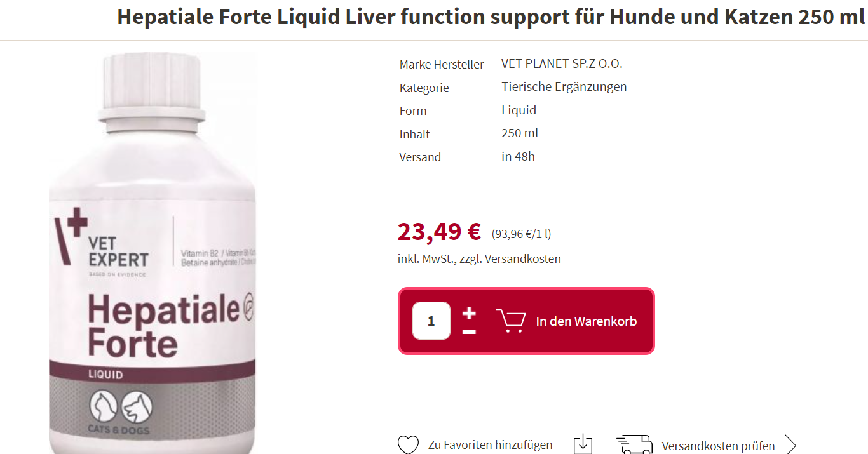Click the Hepatiale Forte product title
The width and height of the screenshot is (868, 454).
[491, 17]
